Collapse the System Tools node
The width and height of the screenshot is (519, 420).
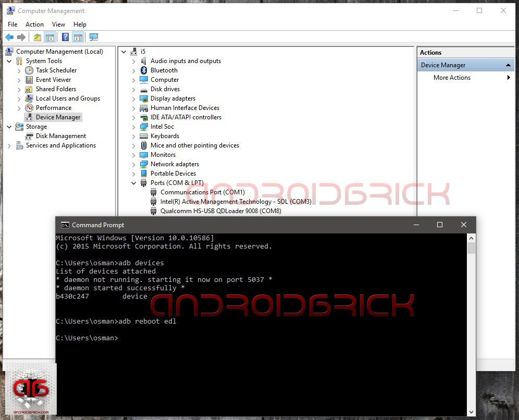click(9, 61)
